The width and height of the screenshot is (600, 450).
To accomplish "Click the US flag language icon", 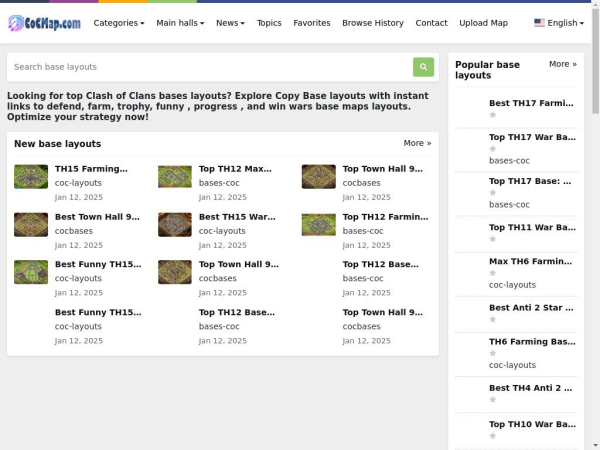I will (539, 23).
